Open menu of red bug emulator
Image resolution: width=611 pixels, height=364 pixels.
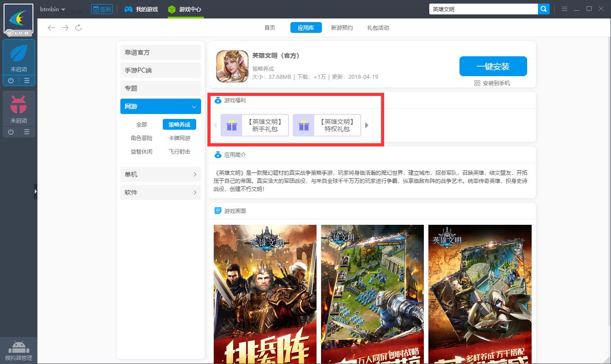27,132
